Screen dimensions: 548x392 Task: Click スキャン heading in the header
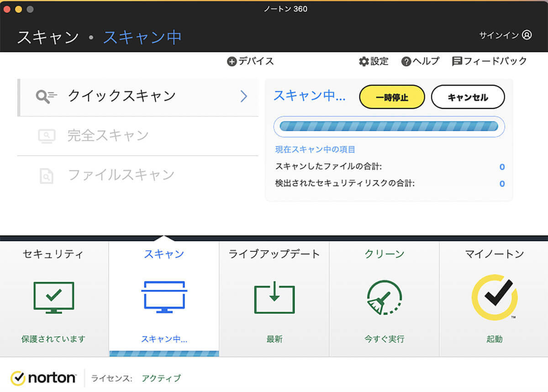[x=48, y=37]
